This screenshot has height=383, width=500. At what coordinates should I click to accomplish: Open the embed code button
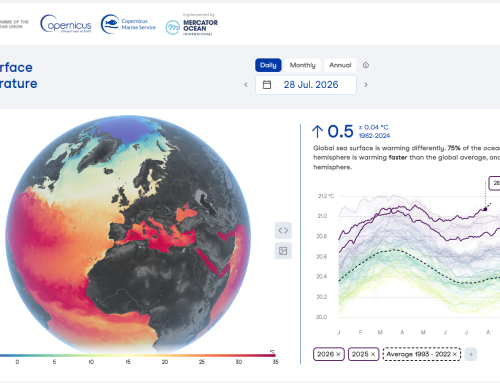283,230
